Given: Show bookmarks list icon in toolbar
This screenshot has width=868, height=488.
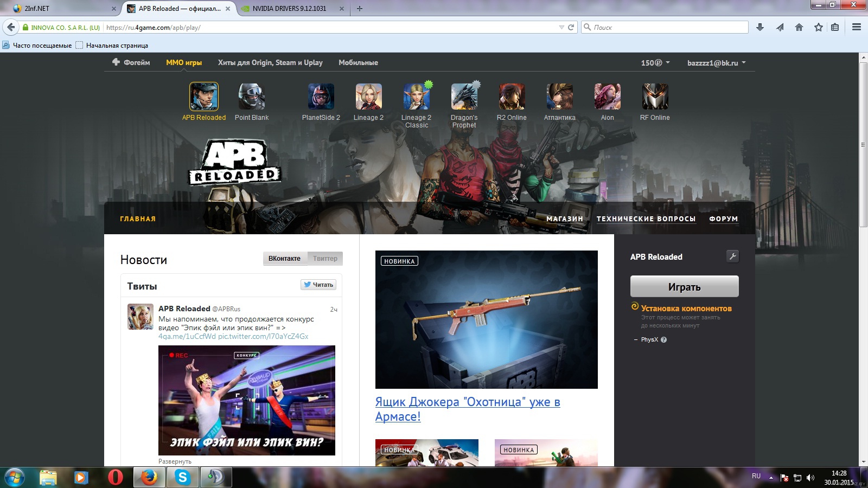Looking at the screenshot, I should click(x=835, y=27).
